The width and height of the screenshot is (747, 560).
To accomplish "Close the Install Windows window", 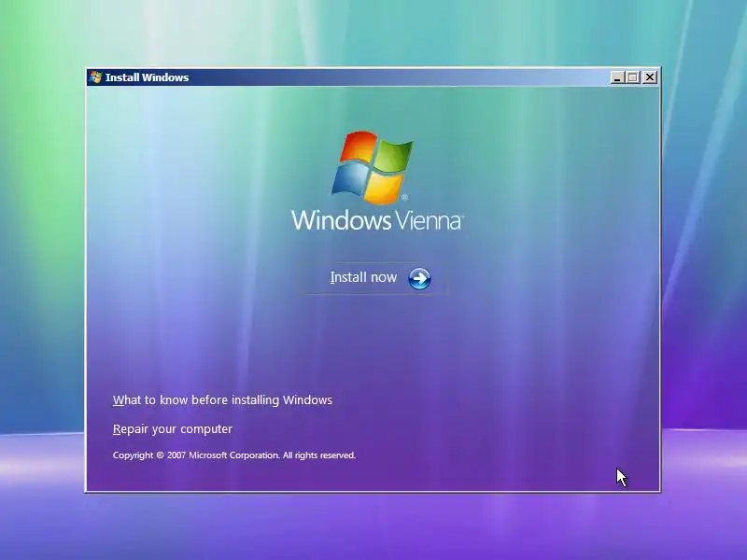I will pyautogui.click(x=650, y=77).
